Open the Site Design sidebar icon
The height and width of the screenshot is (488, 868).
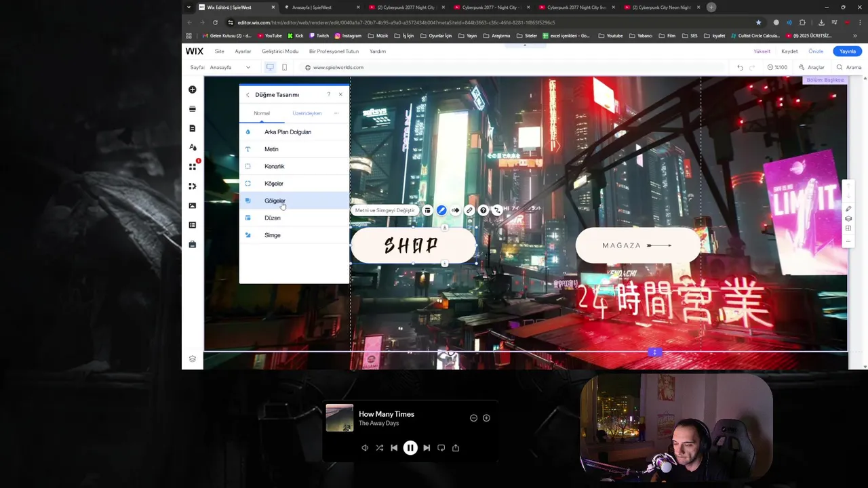click(193, 147)
